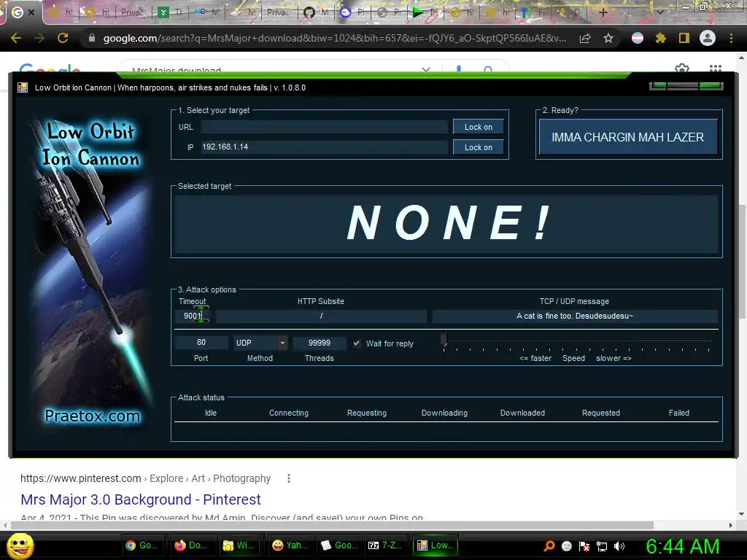
Task: Click the HTTP Subsite field
Action: 321,316
